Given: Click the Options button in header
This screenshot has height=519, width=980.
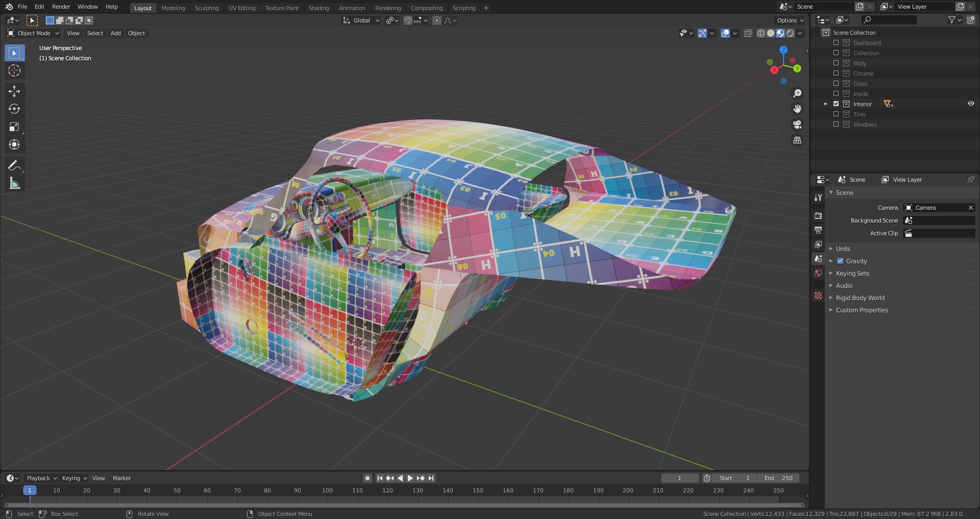Looking at the screenshot, I should pyautogui.click(x=790, y=20).
